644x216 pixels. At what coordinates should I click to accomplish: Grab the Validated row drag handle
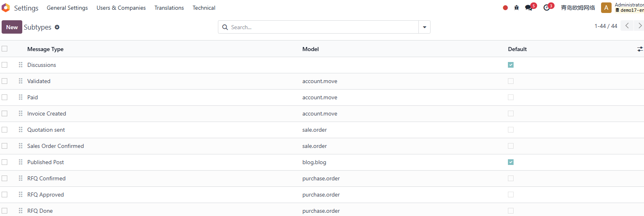coord(21,81)
